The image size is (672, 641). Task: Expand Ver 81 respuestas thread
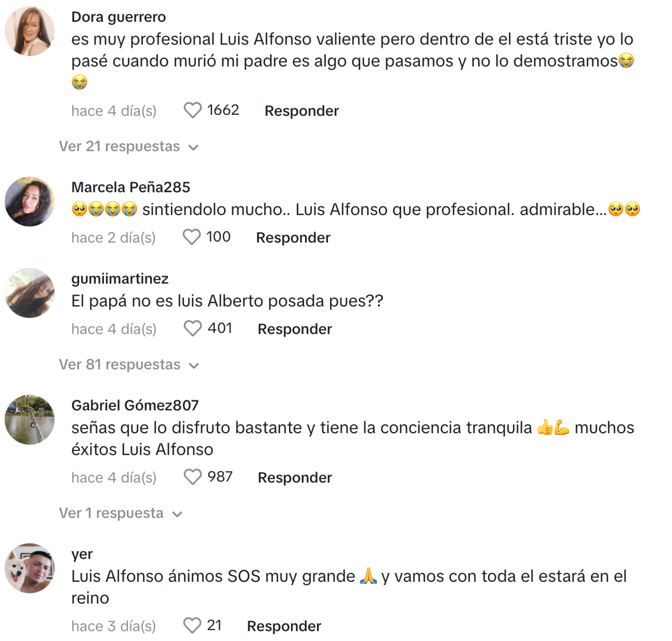point(129,365)
